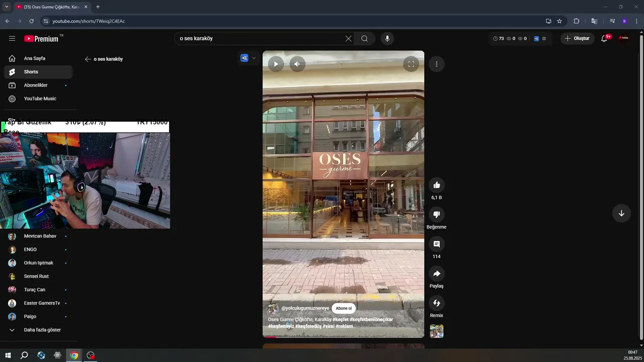Go back from 'o ses karaköy' results
Screen dimensions: 644x362
tap(88, 59)
